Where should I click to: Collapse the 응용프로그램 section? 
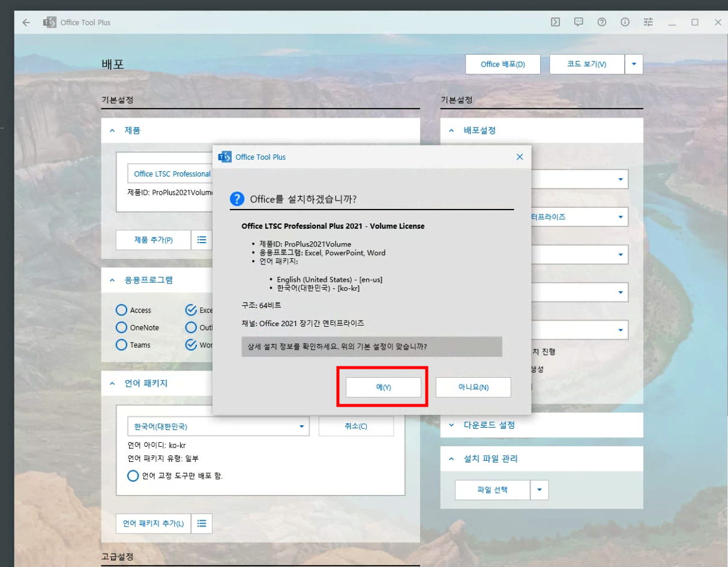[x=112, y=280]
